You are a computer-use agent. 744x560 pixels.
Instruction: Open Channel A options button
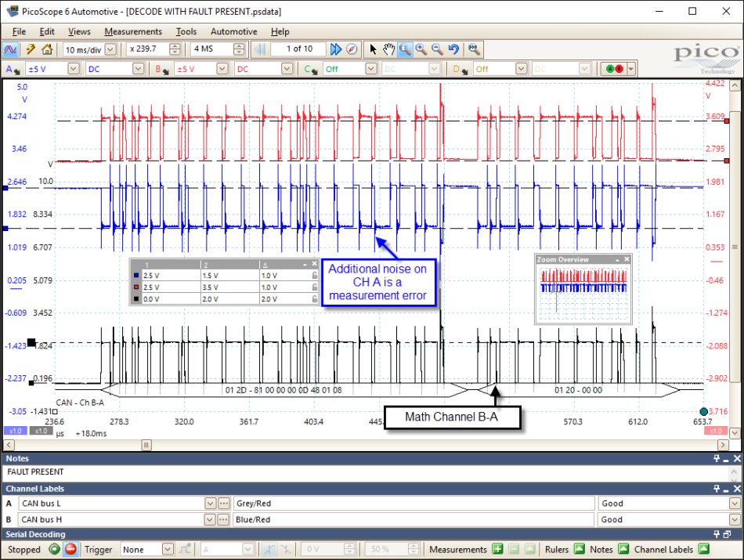(13, 69)
